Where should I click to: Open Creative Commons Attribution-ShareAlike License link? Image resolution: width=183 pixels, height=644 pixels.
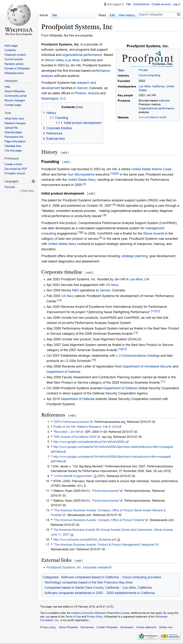coord(100,613)
